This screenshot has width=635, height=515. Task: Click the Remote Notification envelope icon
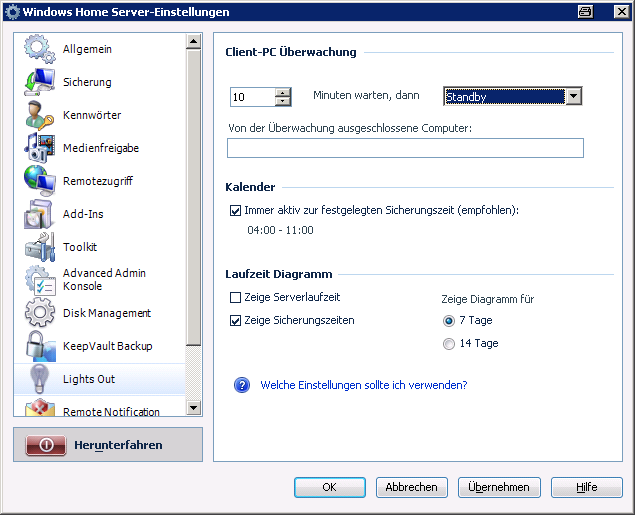point(39,408)
